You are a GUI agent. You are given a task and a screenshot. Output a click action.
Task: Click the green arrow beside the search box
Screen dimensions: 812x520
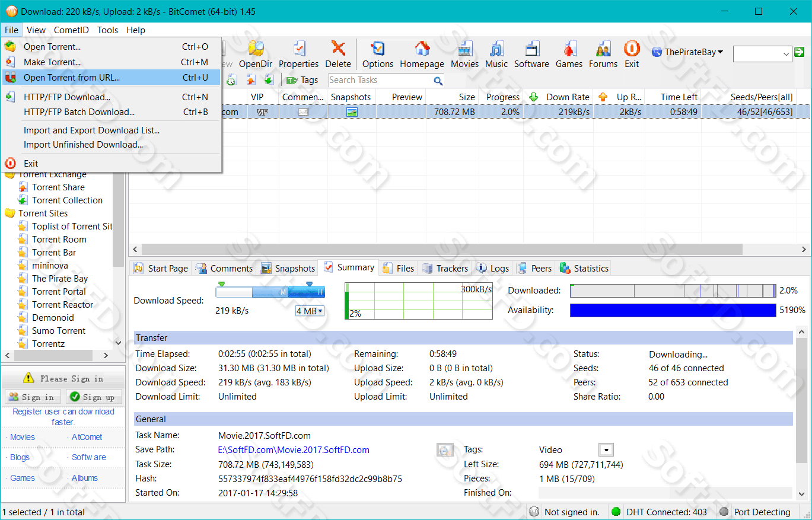799,52
